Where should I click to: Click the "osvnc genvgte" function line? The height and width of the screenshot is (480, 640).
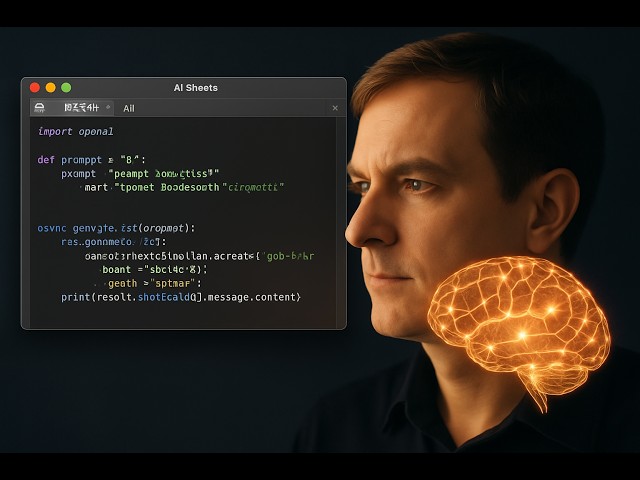click(116, 228)
